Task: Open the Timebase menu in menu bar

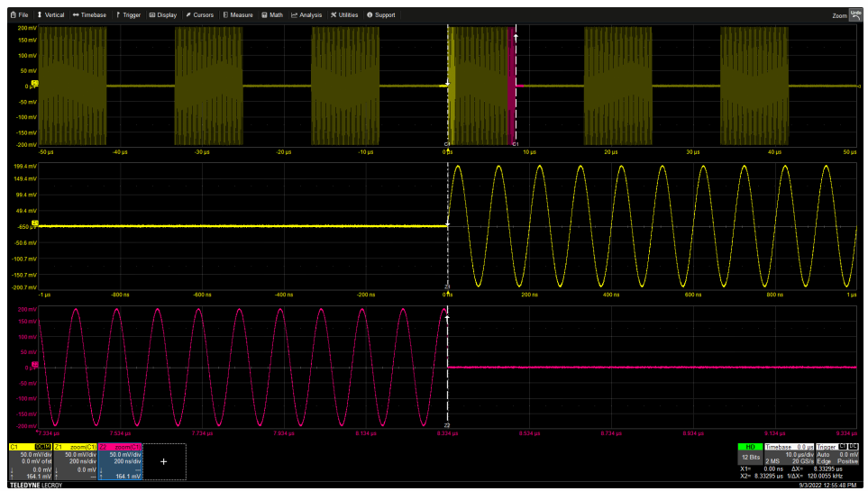Action: click(x=89, y=15)
